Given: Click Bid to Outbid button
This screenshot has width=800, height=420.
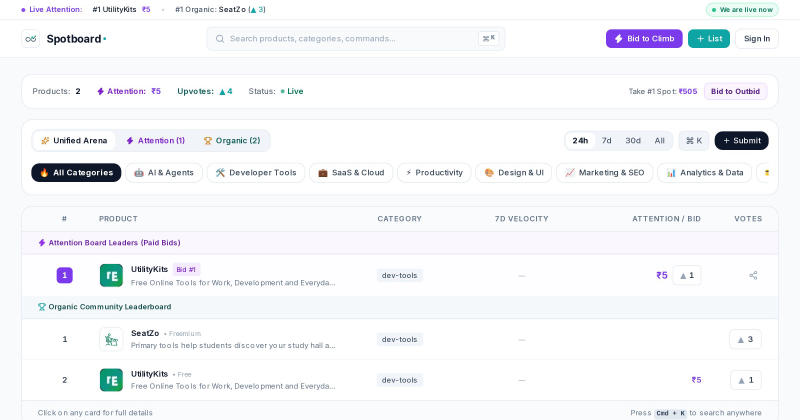Looking at the screenshot, I should tap(735, 91).
